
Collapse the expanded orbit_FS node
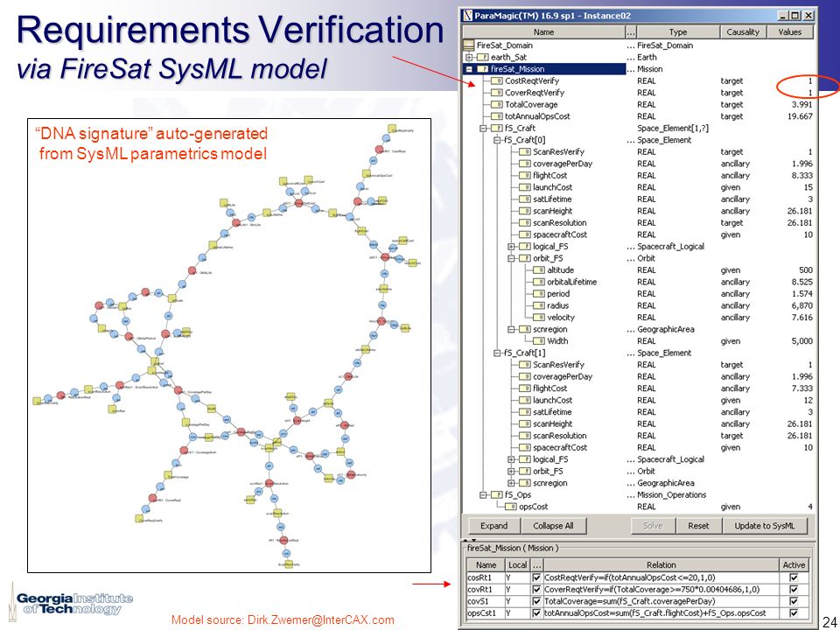(x=511, y=258)
